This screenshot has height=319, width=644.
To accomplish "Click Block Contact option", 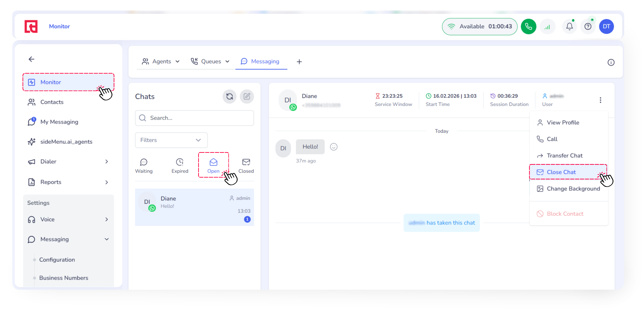I will click(565, 214).
